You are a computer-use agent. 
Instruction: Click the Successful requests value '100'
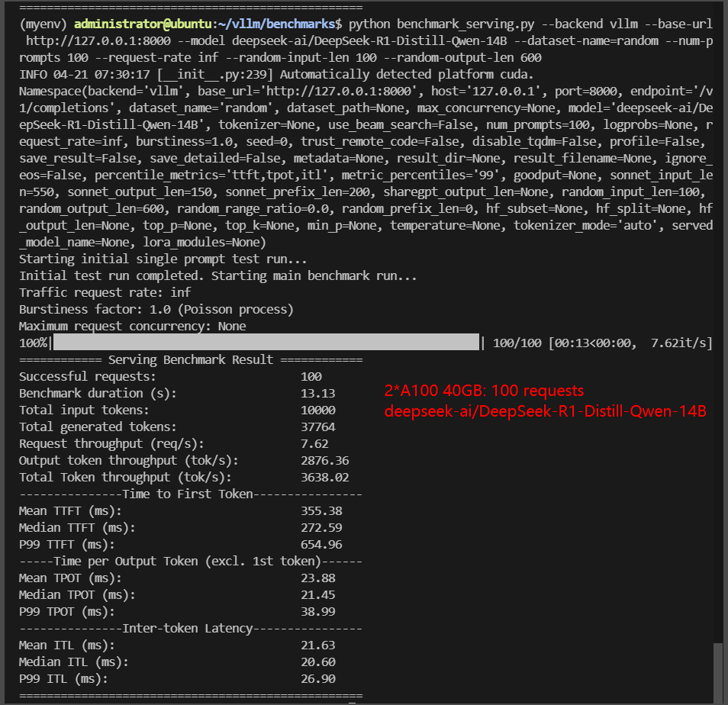311,376
